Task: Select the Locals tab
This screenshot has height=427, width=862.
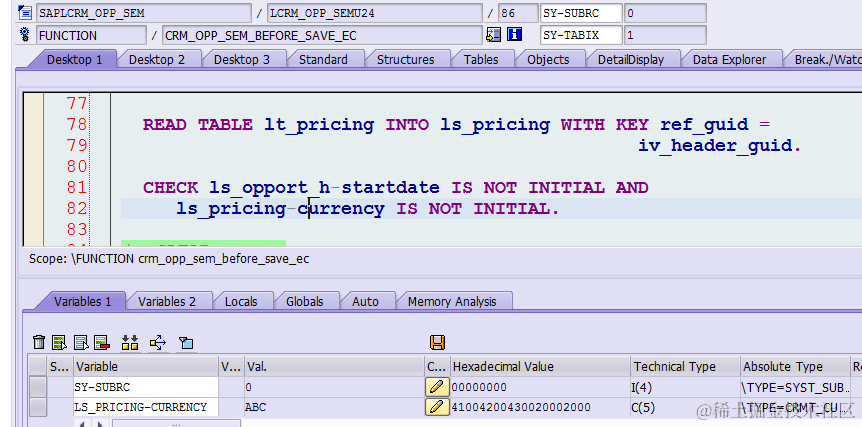Action: coord(241,301)
